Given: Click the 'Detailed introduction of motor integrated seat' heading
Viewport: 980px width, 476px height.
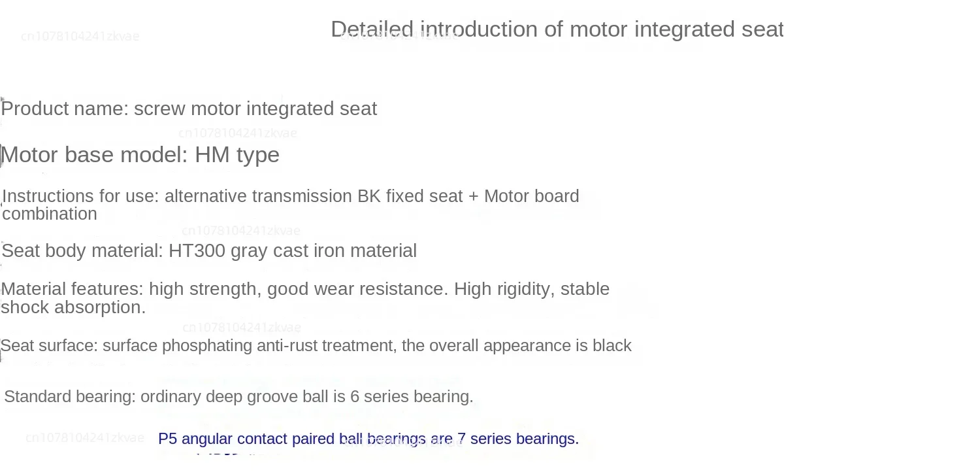Looking at the screenshot, I should coord(557,29).
